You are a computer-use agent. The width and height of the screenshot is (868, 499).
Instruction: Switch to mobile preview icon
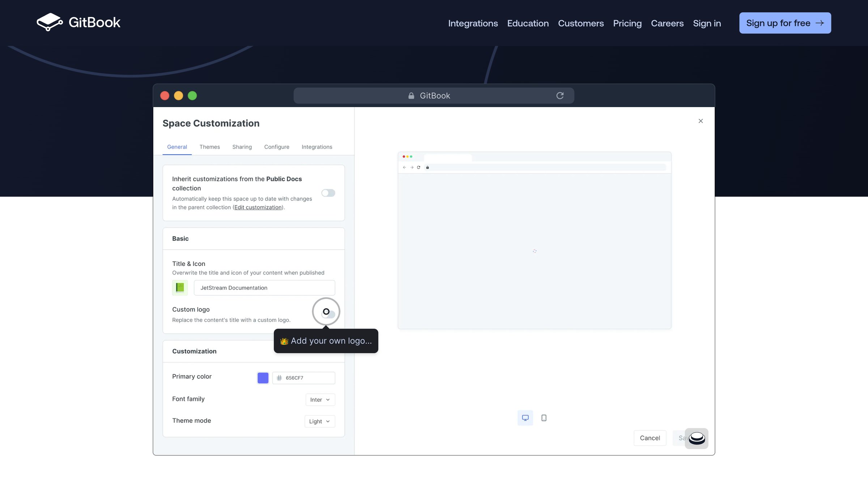coord(544,418)
